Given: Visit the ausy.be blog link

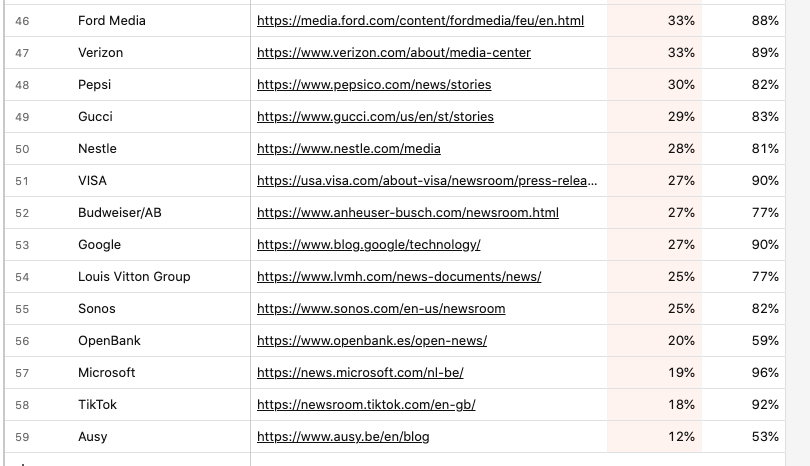Looking at the screenshot, I should click(x=343, y=437).
